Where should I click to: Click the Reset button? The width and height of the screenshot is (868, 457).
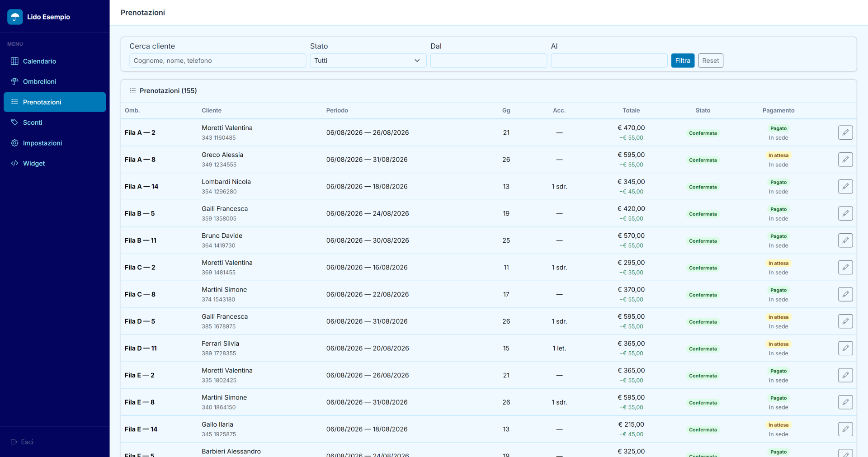711,61
